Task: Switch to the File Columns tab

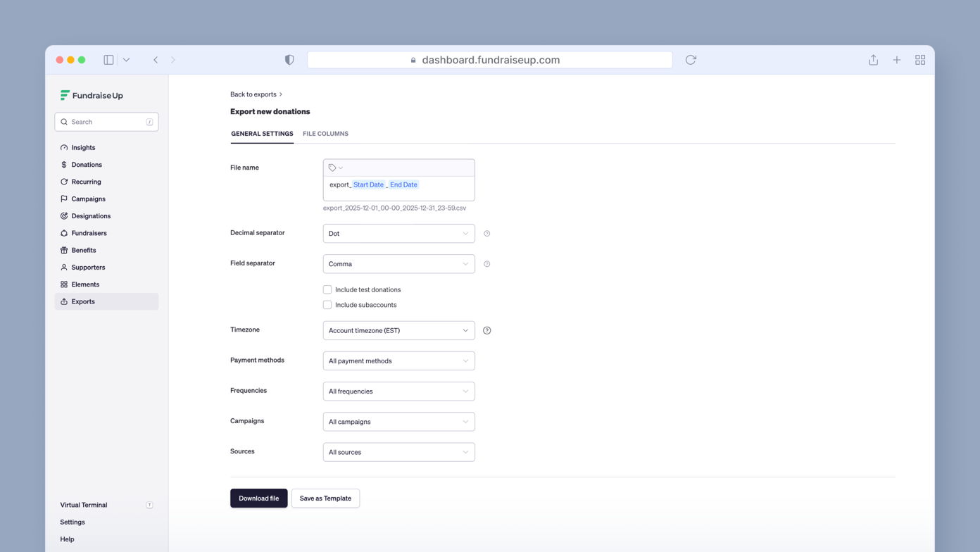Action: tap(325, 134)
